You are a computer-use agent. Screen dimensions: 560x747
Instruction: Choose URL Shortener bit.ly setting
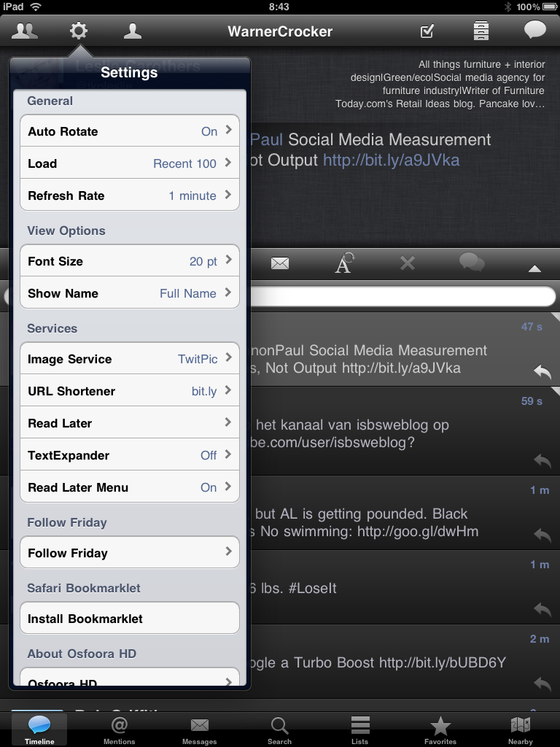[x=130, y=391]
